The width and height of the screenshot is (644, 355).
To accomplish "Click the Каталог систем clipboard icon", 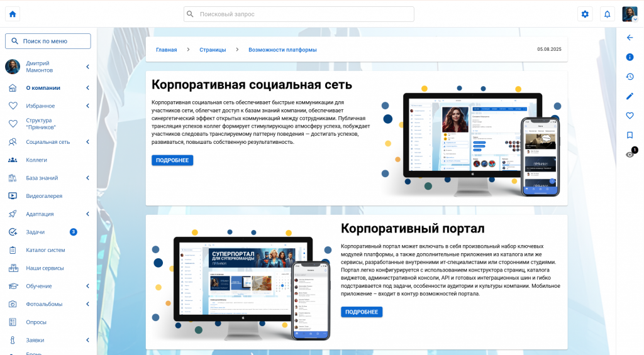I will (13, 250).
